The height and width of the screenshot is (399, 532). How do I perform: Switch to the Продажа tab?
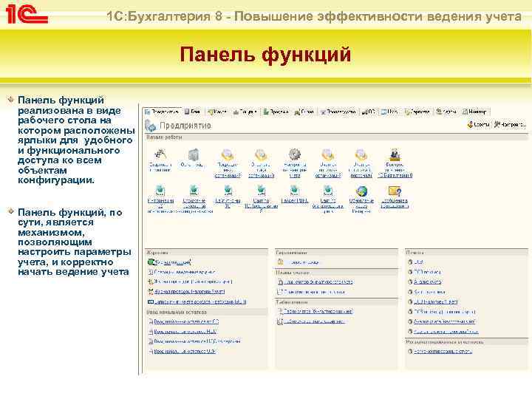coord(276,112)
